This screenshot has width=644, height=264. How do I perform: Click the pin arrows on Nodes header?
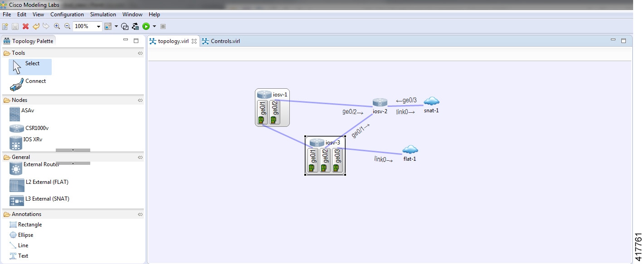pyautogui.click(x=140, y=101)
